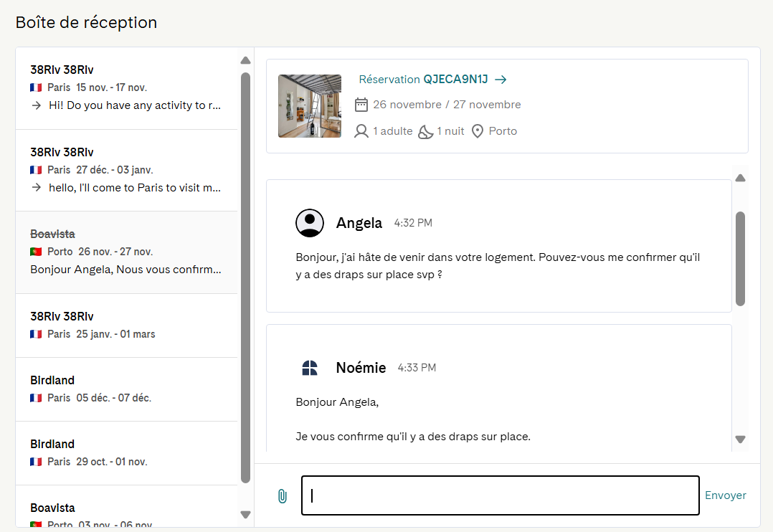773x532 pixels.
Task: Open the reservation apartment thumbnail
Action: click(310, 106)
